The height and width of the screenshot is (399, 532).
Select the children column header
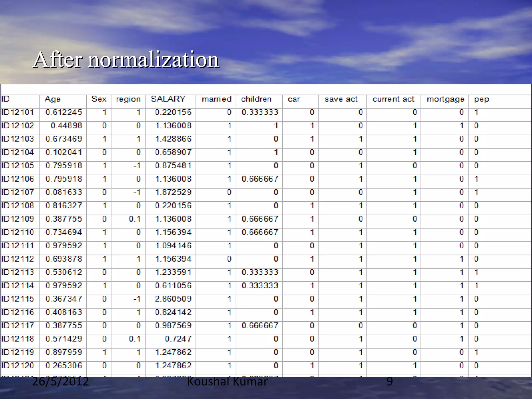point(256,99)
